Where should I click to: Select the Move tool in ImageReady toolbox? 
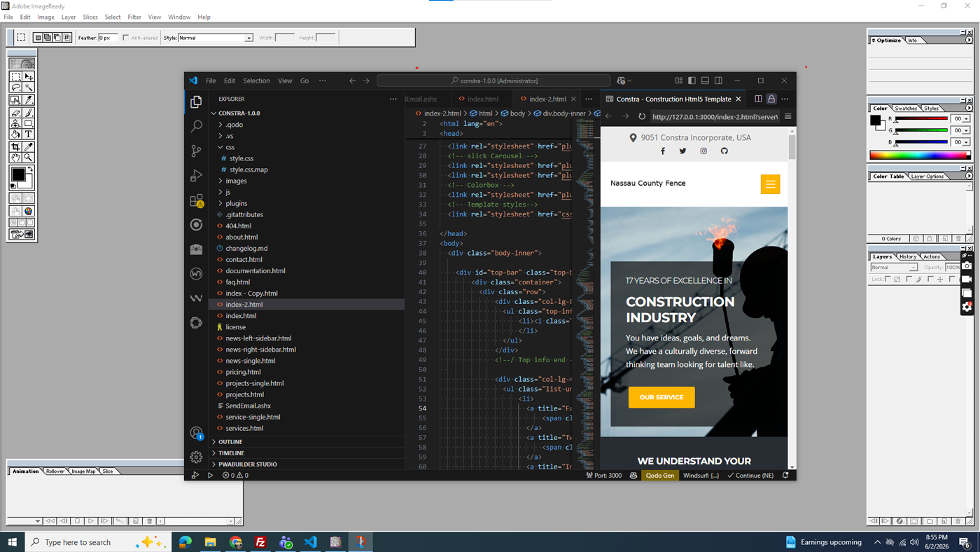point(29,77)
